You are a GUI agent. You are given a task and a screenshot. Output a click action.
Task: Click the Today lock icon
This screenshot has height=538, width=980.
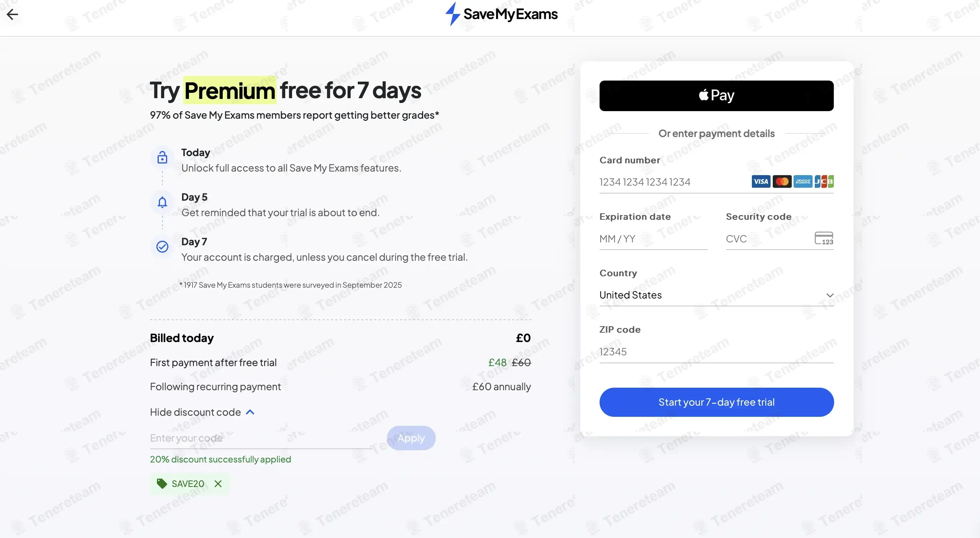162,157
